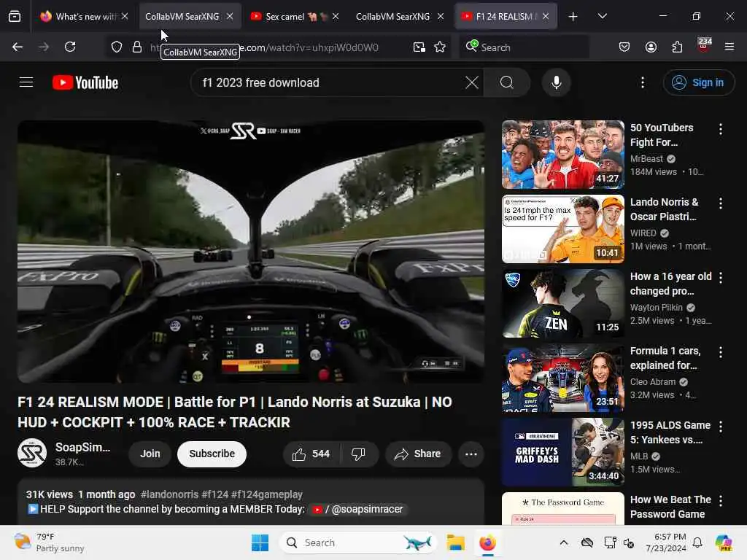The height and width of the screenshot is (560, 747).
Task: Open YouTube settings three-dot menu
Action: pos(643,82)
